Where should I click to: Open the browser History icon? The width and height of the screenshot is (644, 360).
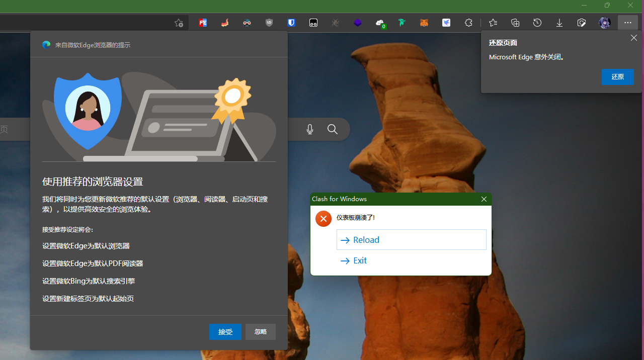coord(537,23)
